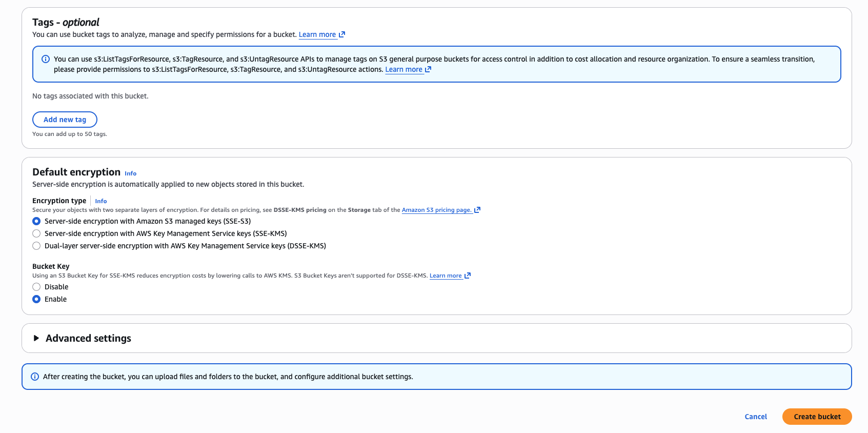Screen dimensions: 868x433
Task: Open the Learn more link under Bucket Key
Action: 446,275
